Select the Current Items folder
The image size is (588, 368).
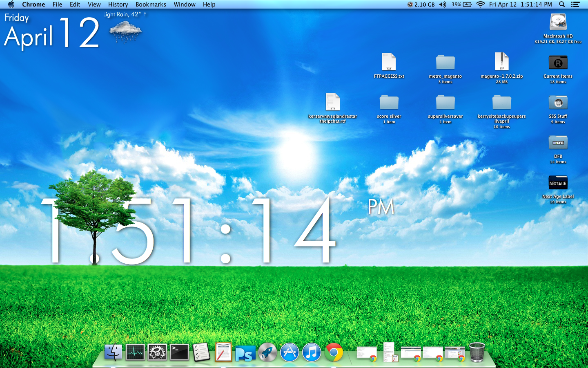(558, 62)
